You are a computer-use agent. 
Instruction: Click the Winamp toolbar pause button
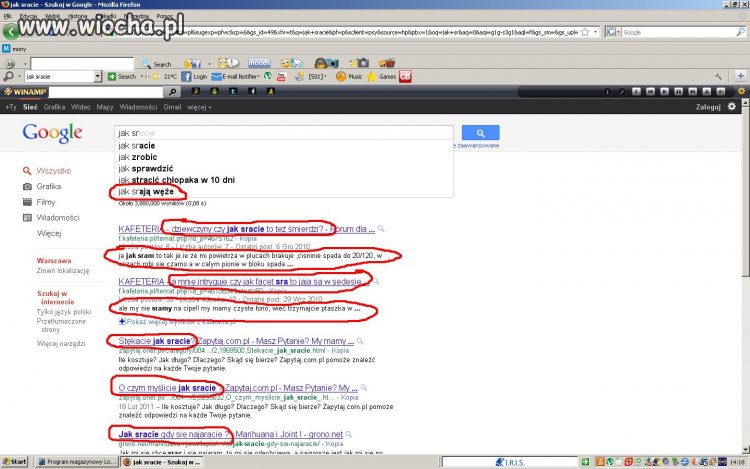(x=678, y=91)
